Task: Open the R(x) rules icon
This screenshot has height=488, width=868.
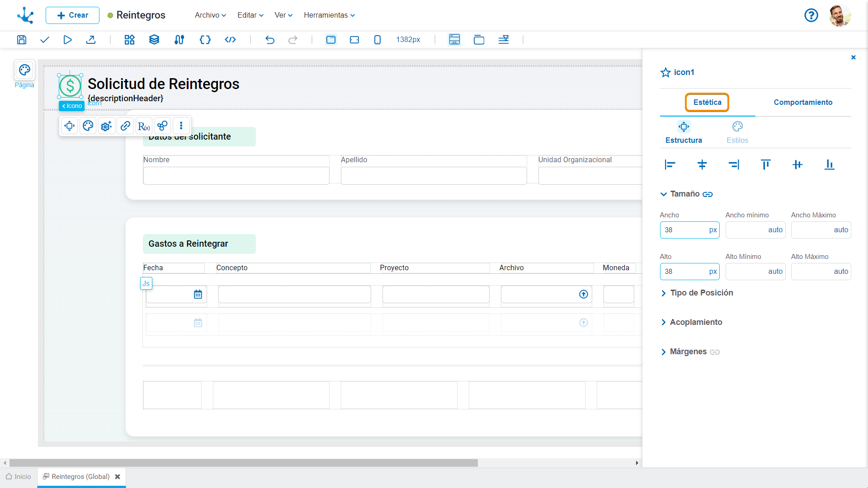Action: pos(144,126)
